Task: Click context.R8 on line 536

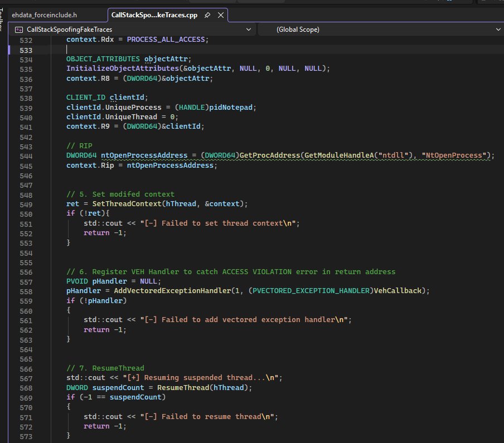Action: [88, 78]
